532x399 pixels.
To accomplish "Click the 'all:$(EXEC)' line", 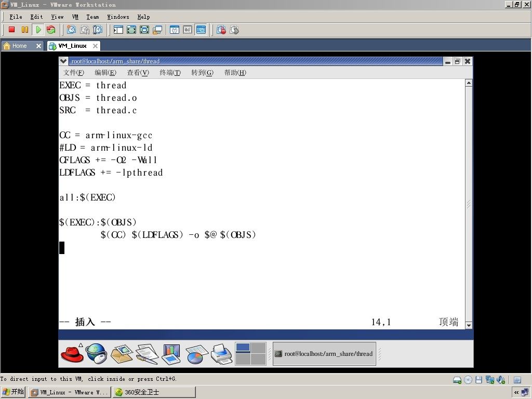I will click(x=87, y=197).
